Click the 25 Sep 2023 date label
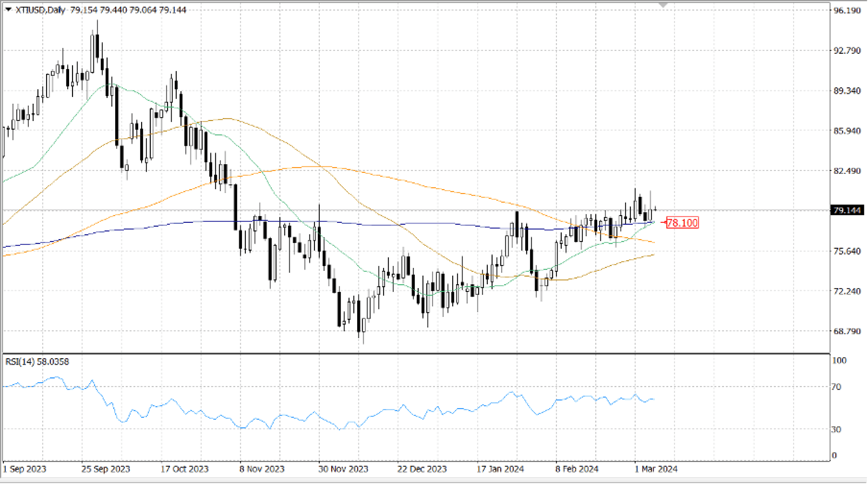The width and height of the screenshot is (868, 484). [105, 469]
